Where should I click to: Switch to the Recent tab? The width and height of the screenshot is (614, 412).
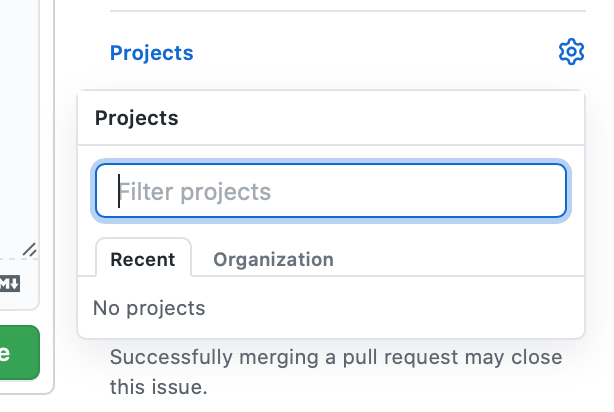pyautogui.click(x=143, y=259)
